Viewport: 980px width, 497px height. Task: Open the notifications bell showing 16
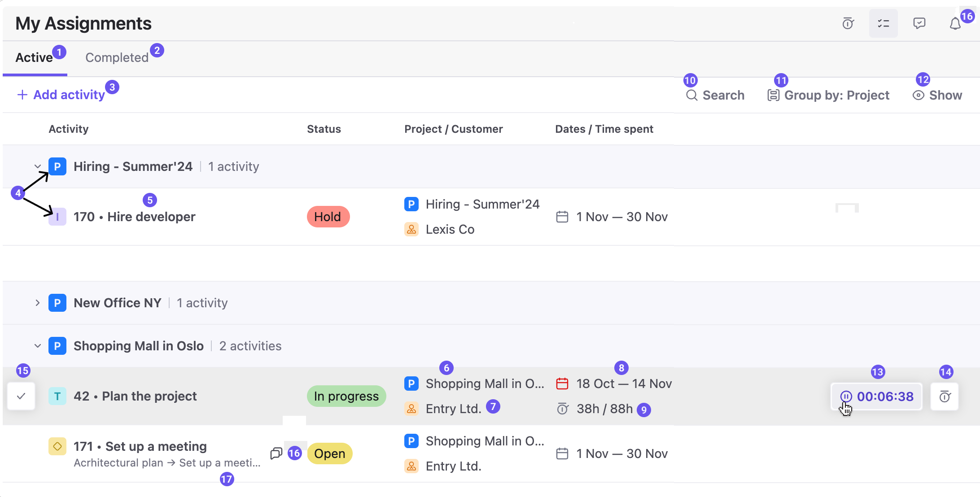(955, 23)
